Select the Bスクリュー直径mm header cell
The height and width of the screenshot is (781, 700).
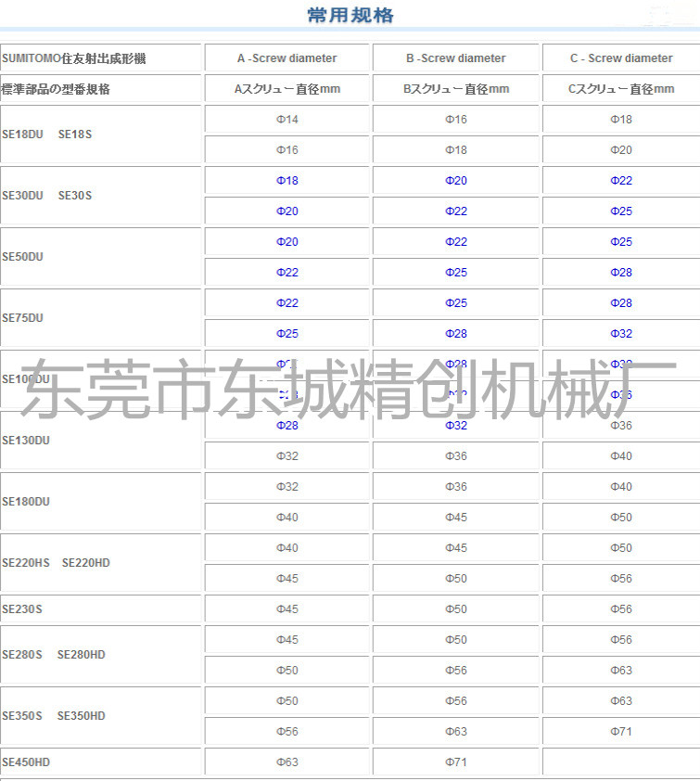(456, 89)
